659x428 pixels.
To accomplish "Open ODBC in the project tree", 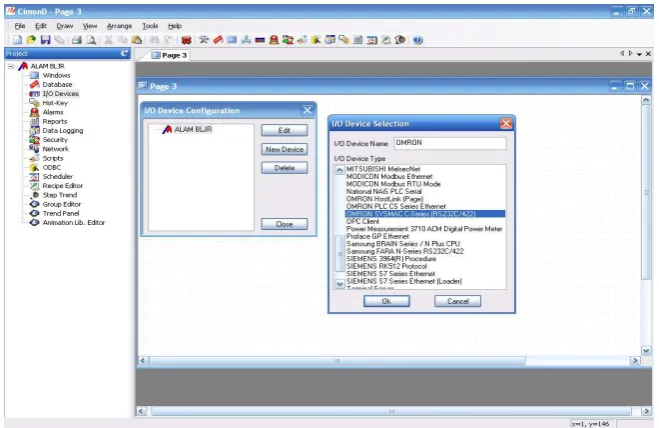I will pyautogui.click(x=52, y=167).
